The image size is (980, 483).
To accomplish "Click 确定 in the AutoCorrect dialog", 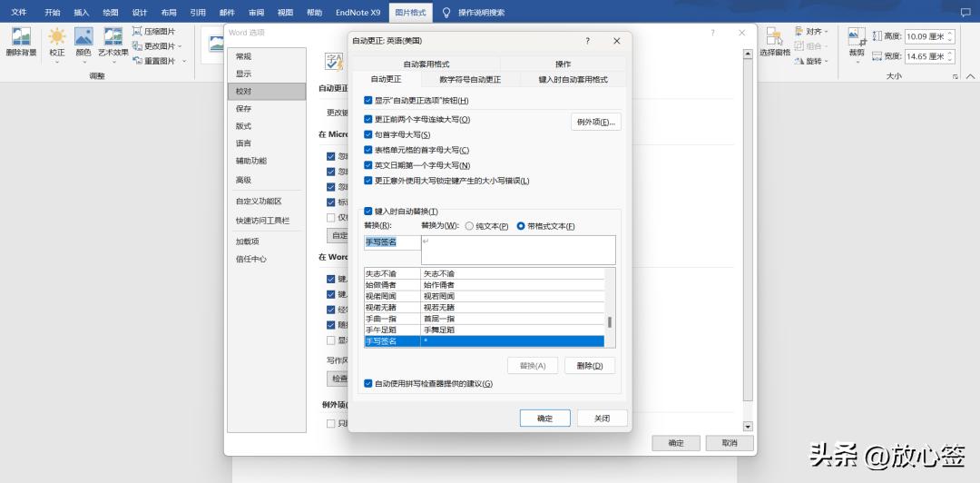I will (545, 419).
